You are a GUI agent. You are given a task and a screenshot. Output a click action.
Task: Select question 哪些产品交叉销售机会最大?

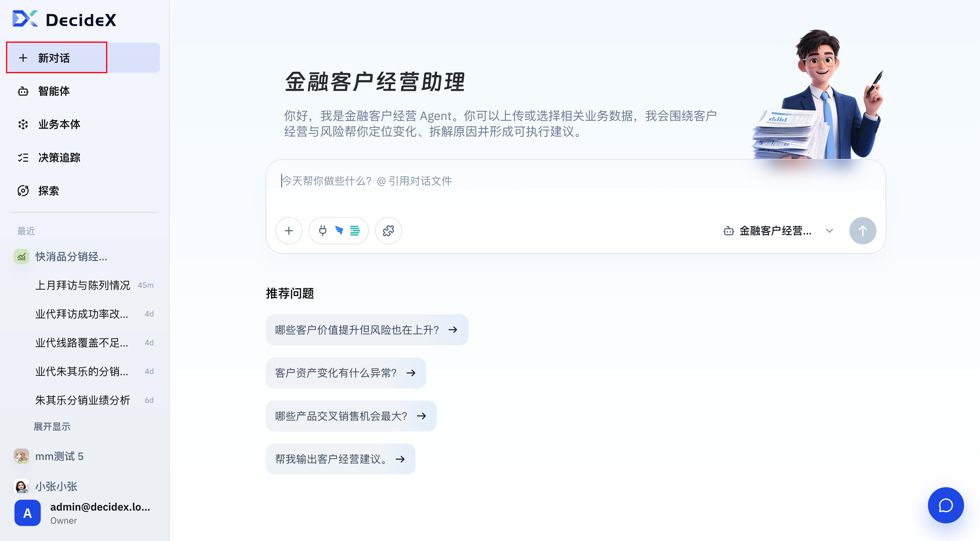click(351, 416)
